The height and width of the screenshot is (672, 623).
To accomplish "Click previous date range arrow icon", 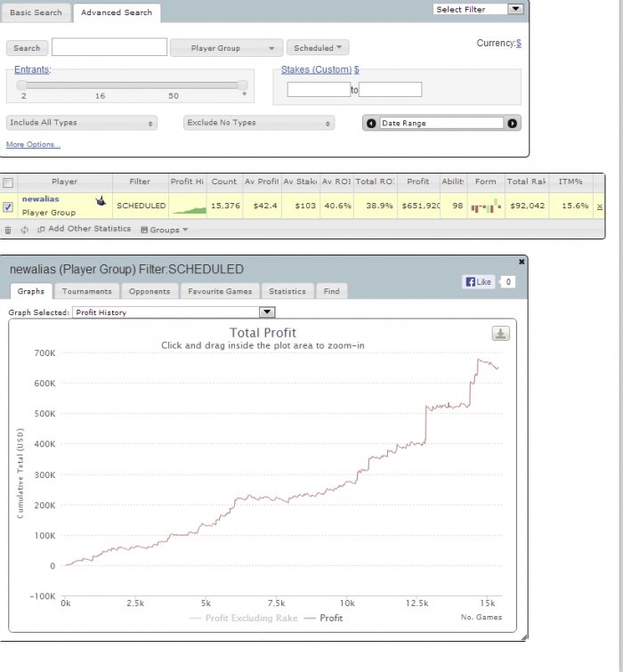I will 371,124.
